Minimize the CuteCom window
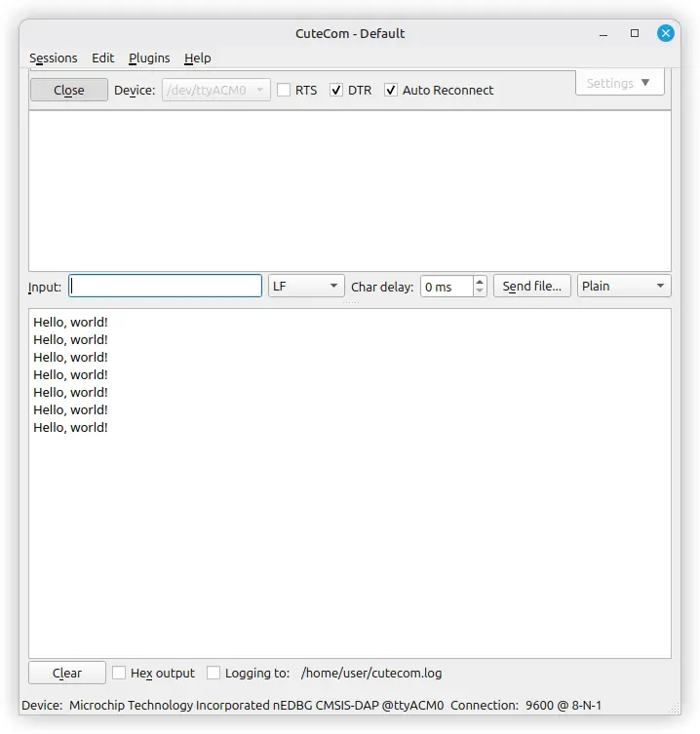 click(603, 34)
